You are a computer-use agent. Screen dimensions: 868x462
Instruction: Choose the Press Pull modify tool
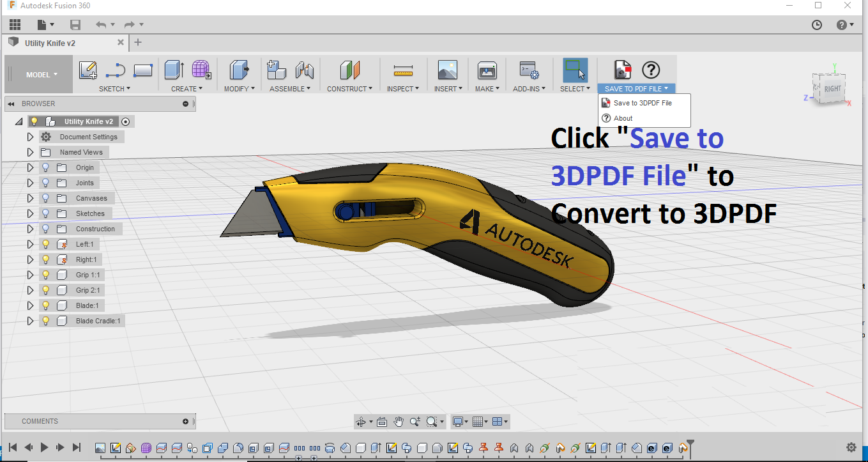coord(240,70)
